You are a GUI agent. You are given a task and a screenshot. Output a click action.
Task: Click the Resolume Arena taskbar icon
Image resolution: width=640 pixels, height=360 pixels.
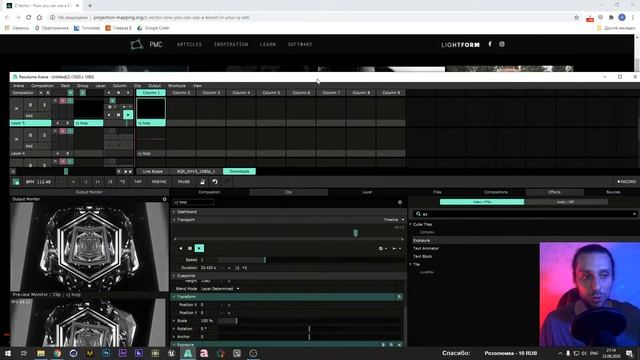[188, 353]
